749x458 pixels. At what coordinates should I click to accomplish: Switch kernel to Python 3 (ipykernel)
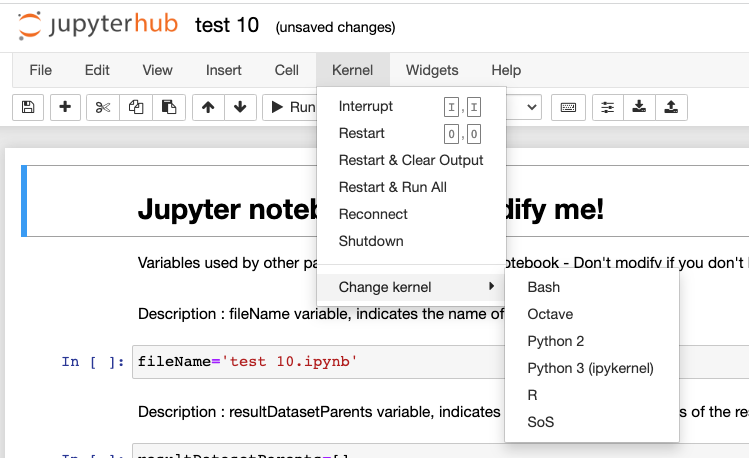pos(592,368)
